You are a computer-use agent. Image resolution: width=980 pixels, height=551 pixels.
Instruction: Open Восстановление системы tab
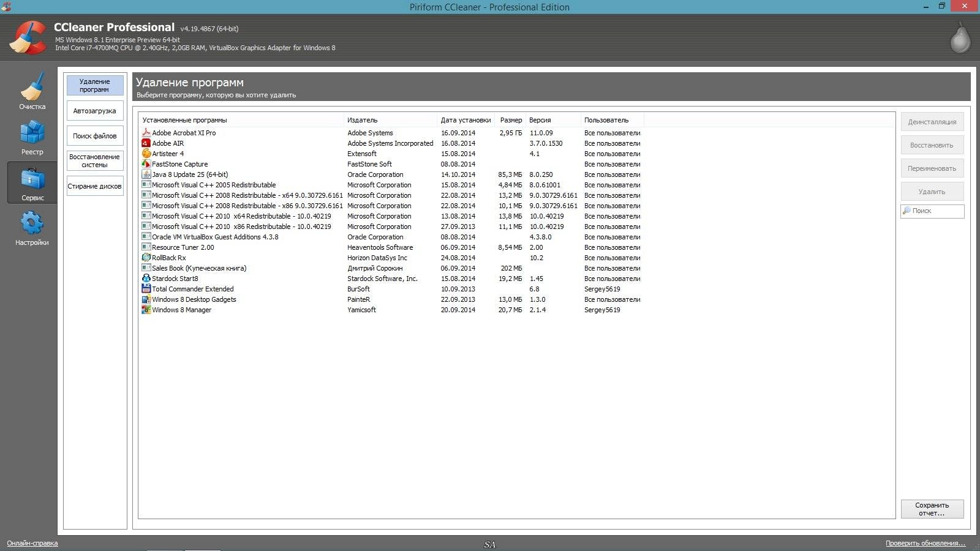[x=95, y=160]
